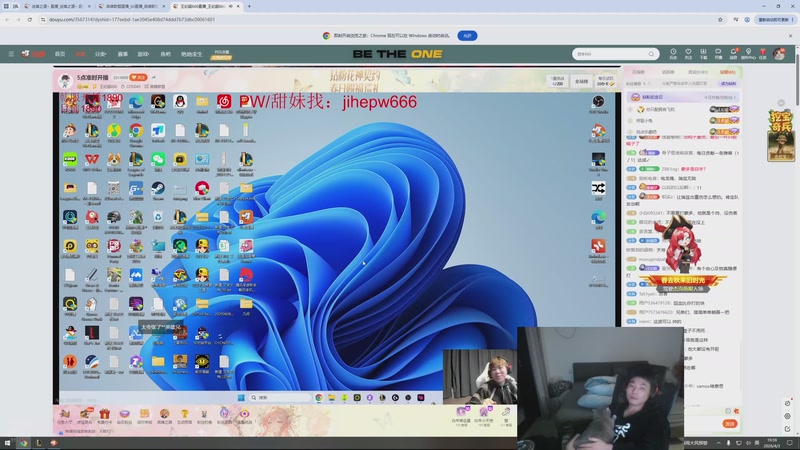Screen dimensions: 800x450
Task: Open the watch history clock icon
Action: (673, 54)
